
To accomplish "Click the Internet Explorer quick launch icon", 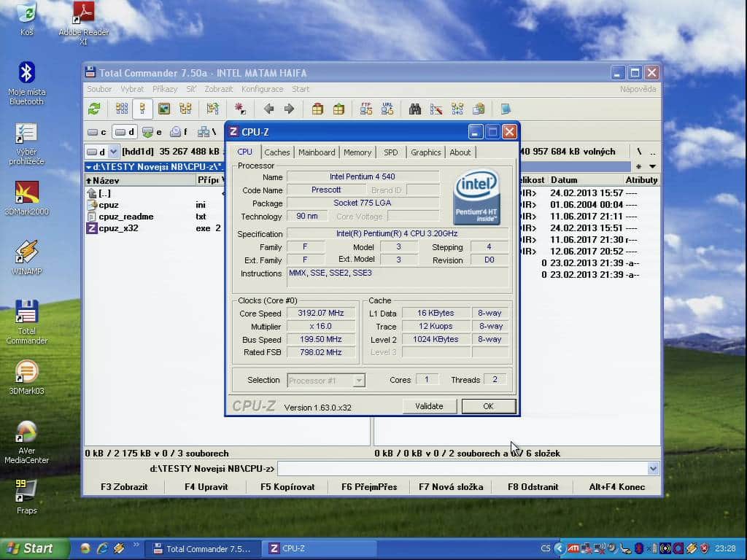I will (102, 548).
